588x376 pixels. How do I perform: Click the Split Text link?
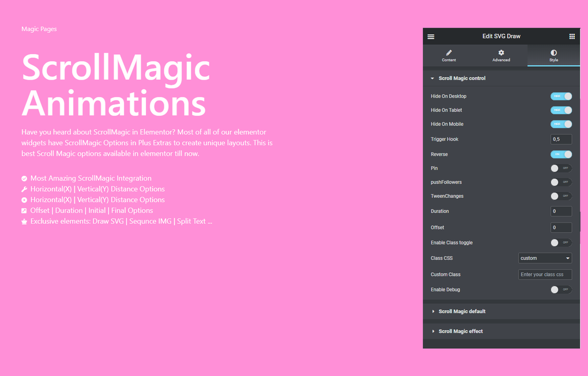click(194, 221)
